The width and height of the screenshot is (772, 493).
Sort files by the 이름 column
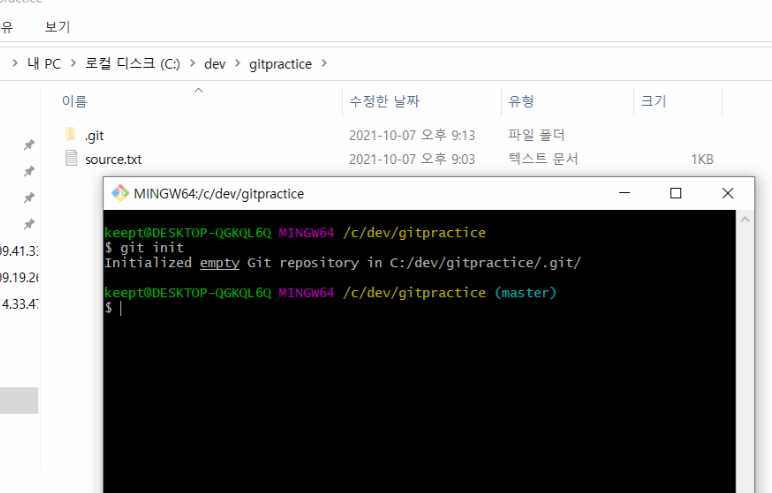tap(74, 101)
